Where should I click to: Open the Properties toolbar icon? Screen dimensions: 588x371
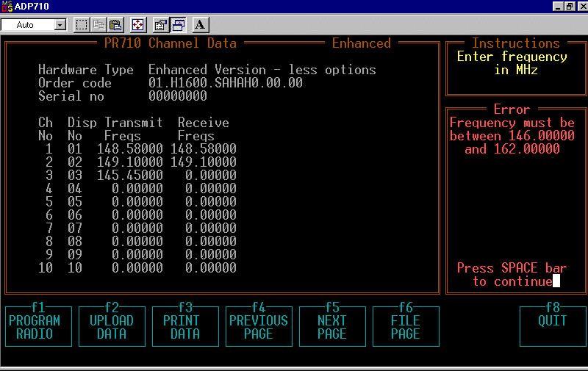point(161,25)
